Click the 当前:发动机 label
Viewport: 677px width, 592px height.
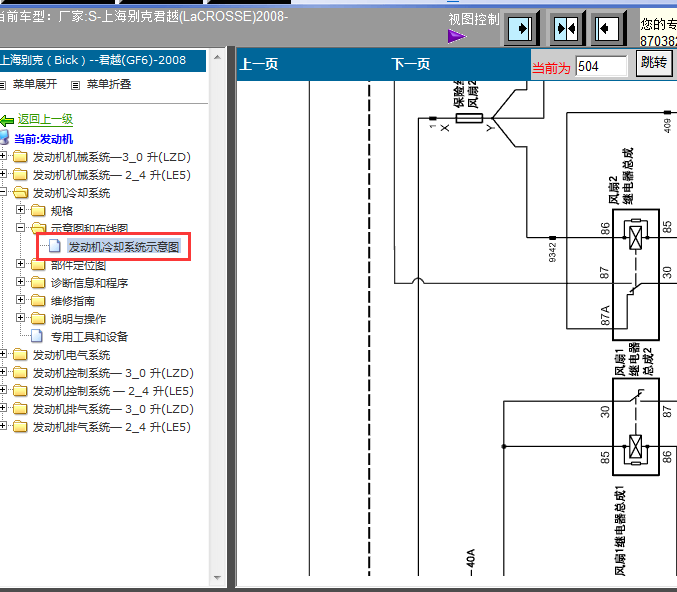(44, 139)
